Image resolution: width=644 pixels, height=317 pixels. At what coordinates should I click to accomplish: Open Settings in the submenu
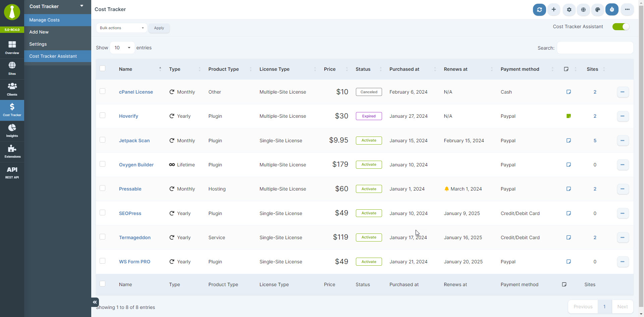point(58,44)
